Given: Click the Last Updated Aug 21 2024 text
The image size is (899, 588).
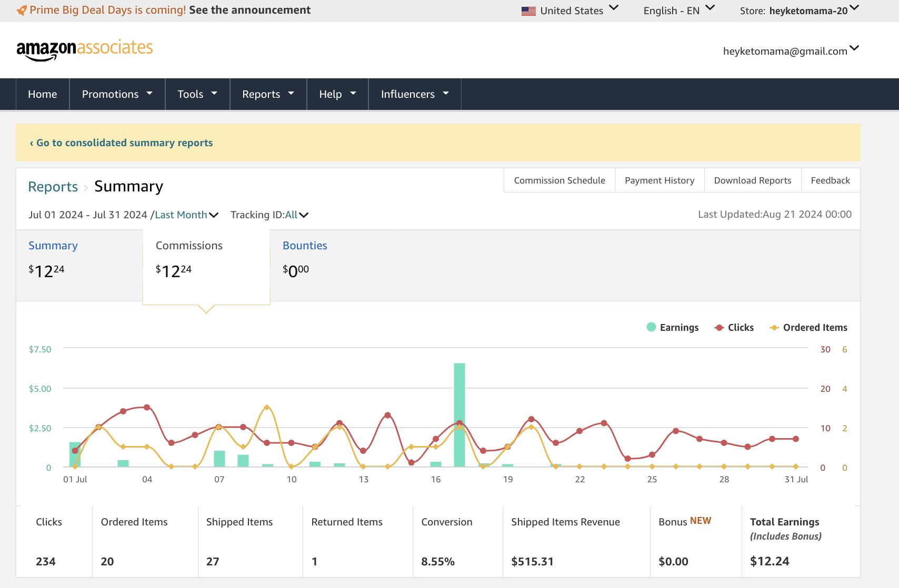Looking at the screenshot, I should pyautogui.click(x=775, y=214).
